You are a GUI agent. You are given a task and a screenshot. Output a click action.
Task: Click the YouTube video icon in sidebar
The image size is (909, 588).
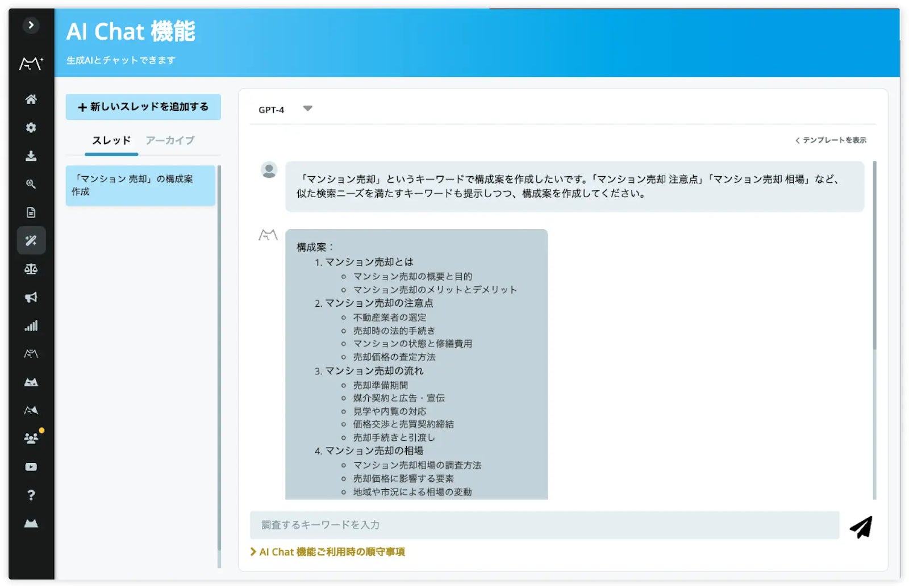point(31,467)
